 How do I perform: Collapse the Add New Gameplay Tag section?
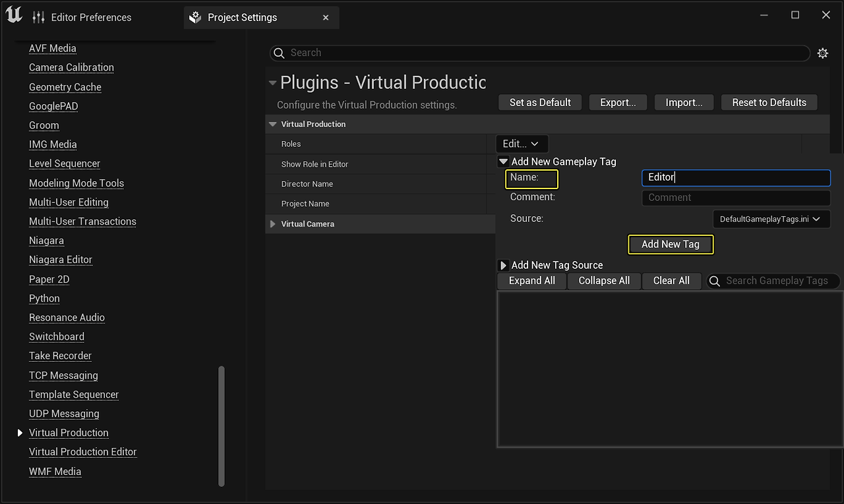504,161
